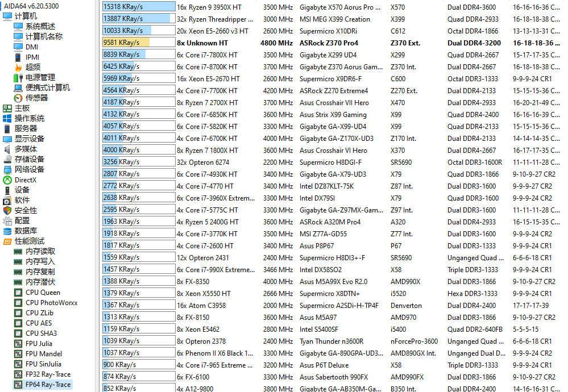This screenshot has height=392, width=568.
Task: Click the 8x Ryzen 7 2700X HT entry
Action: pyautogui.click(x=208, y=103)
